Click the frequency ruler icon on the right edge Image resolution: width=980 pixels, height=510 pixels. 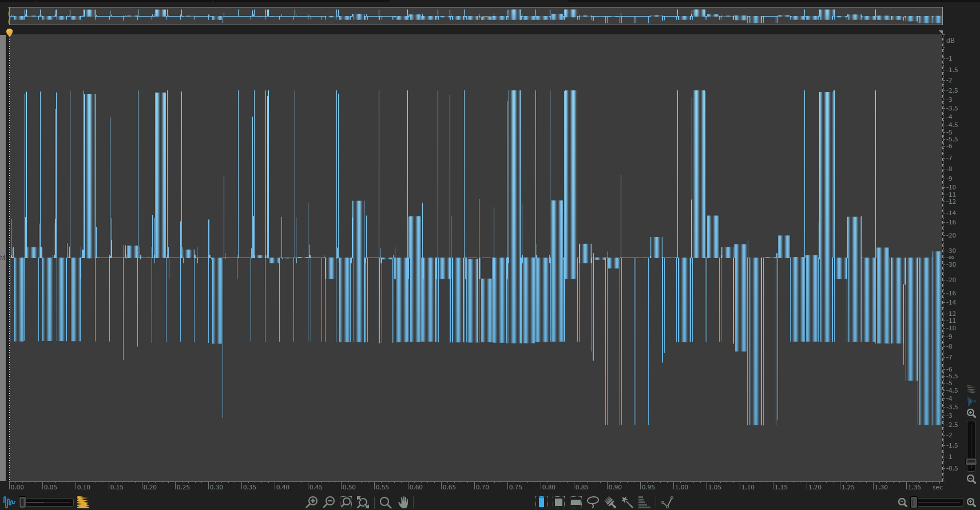click(x=971, y=389)
